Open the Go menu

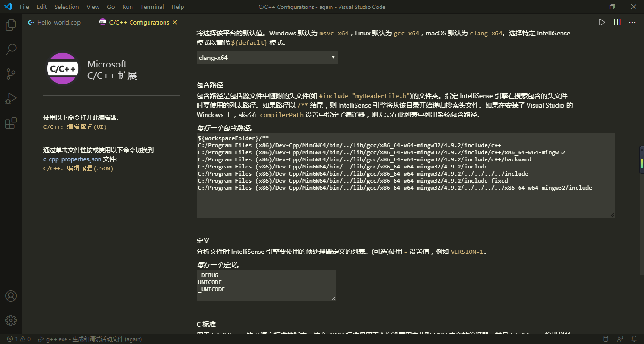pos(111,7)
